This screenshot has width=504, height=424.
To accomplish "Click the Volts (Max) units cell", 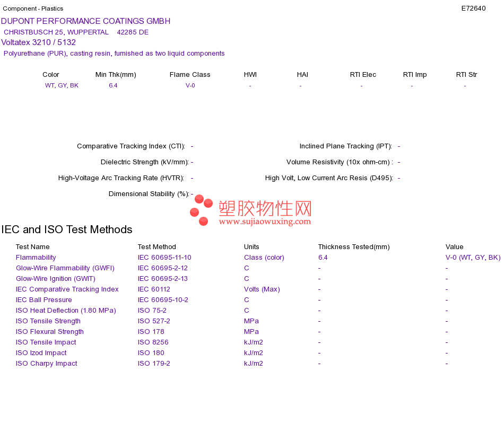I will click(x=262, y=289).
